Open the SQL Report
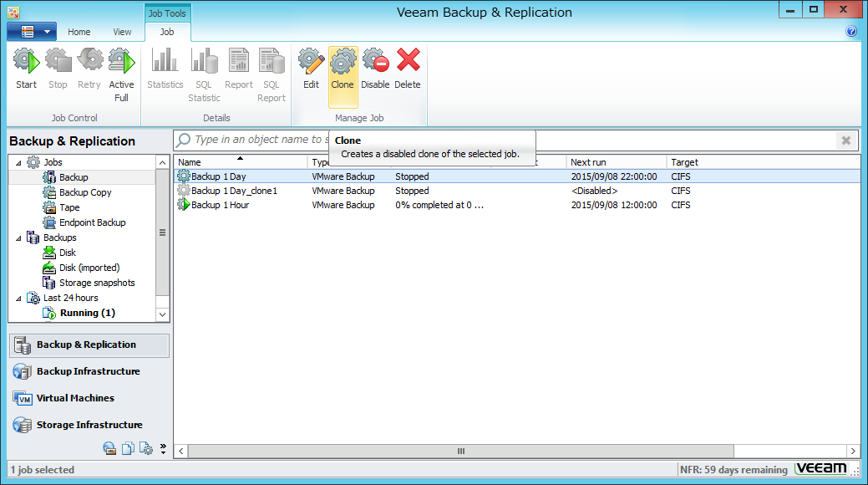Viewport: 868px width, 485px height. 272,75
